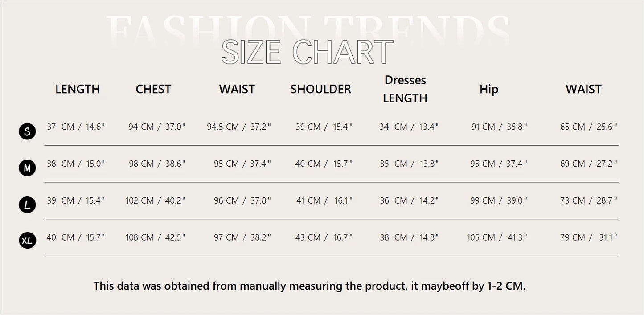This screenshot has height=315, width=644.
Task: Click the LENGTH column header
Action: pos(78,89)
